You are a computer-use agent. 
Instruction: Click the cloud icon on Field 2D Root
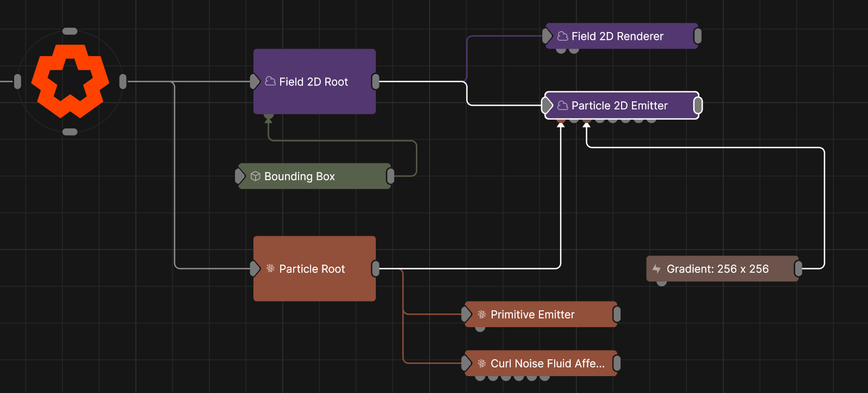coord(270,81)
